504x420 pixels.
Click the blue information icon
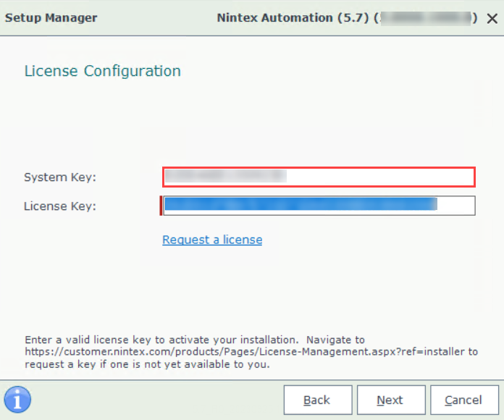pos(17,399)
